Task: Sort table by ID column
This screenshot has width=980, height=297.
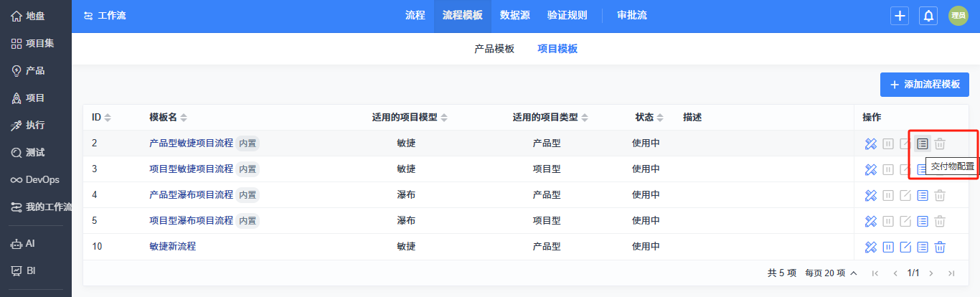Action: [x=101, y=118]
